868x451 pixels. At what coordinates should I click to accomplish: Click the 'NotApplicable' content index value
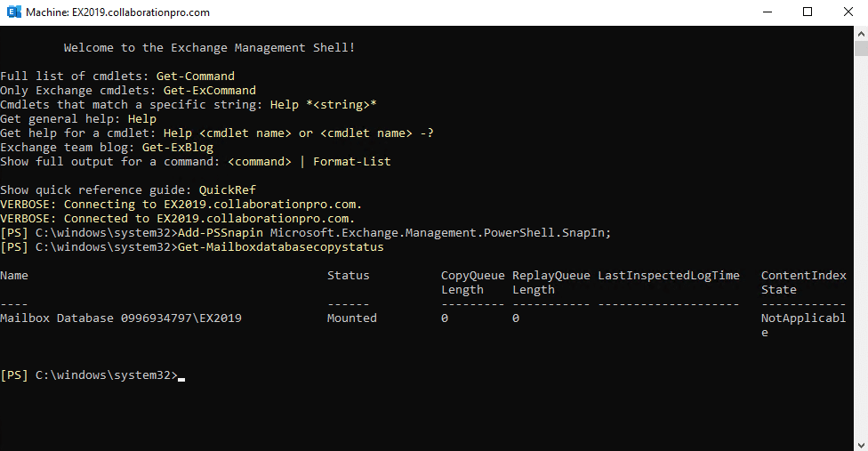pos(804,326)
